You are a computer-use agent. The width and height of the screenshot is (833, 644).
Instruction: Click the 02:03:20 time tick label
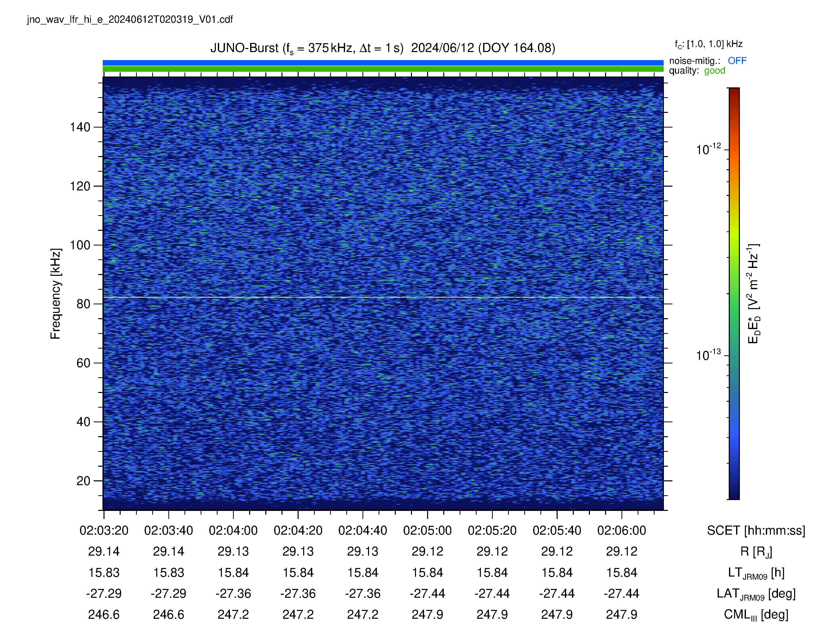[104, 530]
